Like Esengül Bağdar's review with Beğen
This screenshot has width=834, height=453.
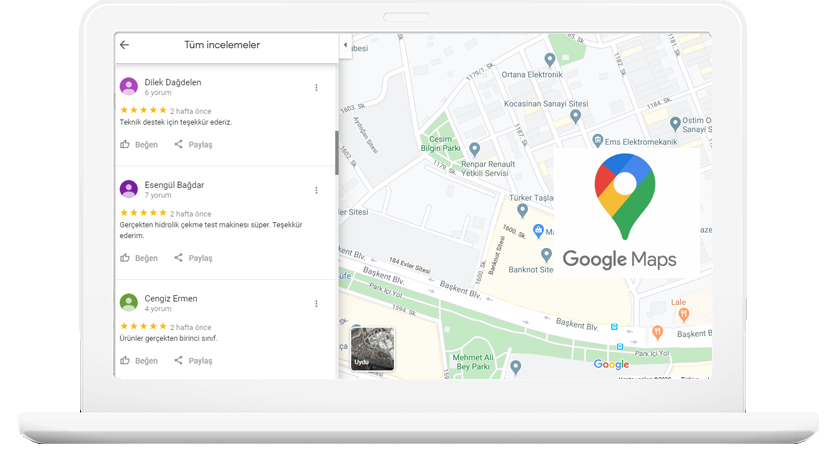coord(139,258)
